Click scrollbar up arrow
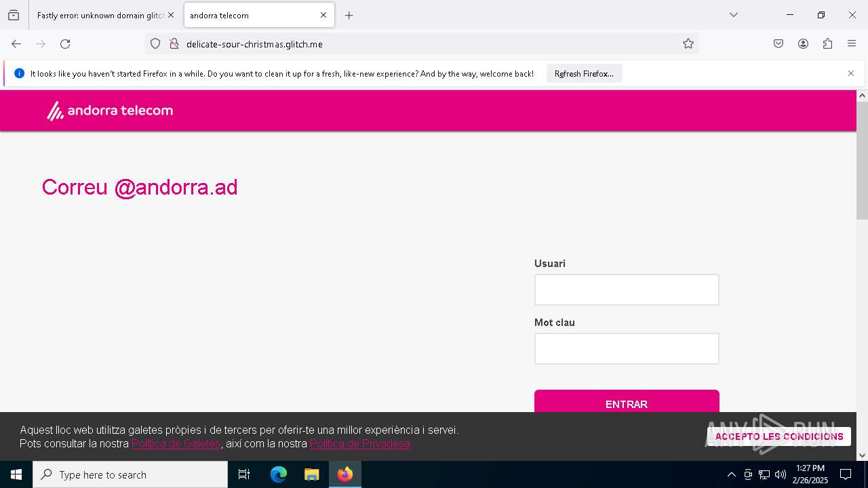868x488 pixels. tap(862, 96)
